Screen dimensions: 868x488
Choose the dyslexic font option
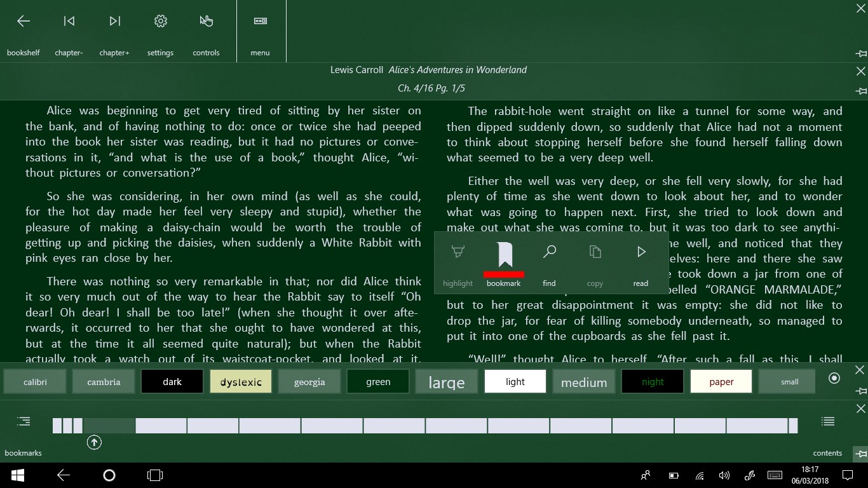(x=241, y=381)
